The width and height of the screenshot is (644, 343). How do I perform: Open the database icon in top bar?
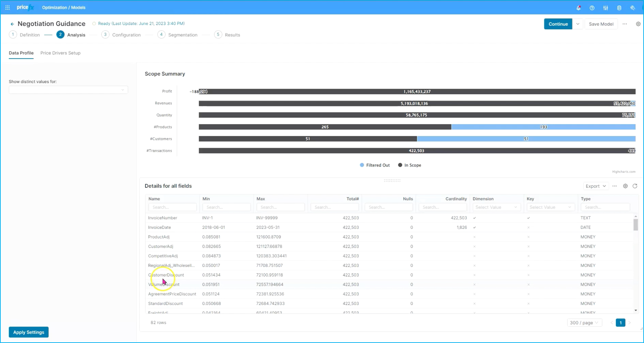pos(619,8)
